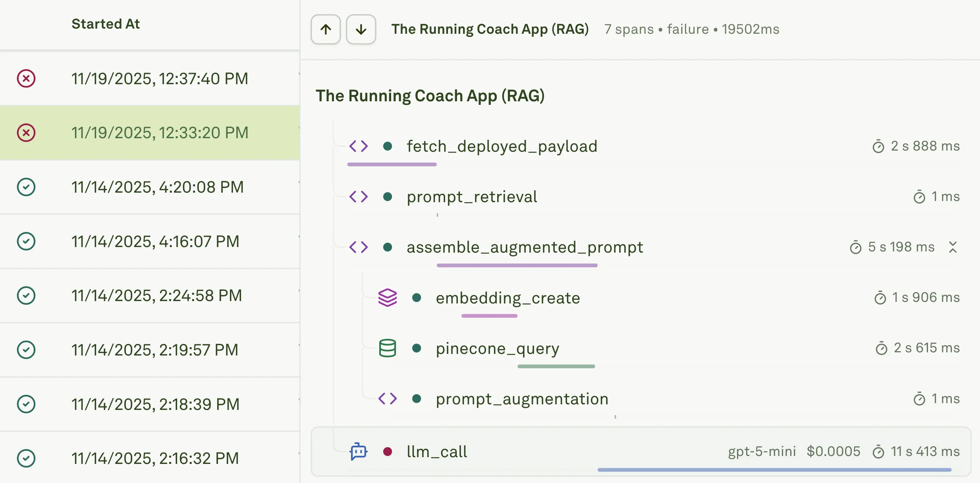Open the pinecone_query span
The image size is (980, 483).
pyautogui.click(x=497, y=349)
